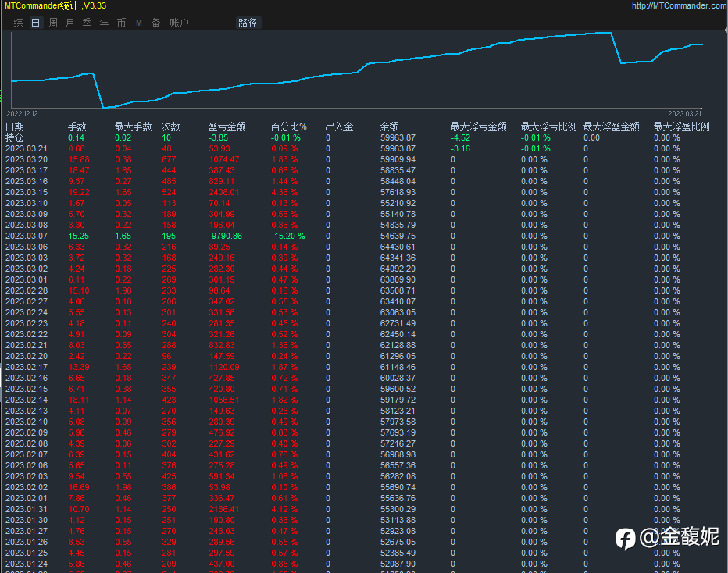This screenshot has height=573, width=728.
Task: Click chart start date 2022.12.12
Action: point(23,114)
